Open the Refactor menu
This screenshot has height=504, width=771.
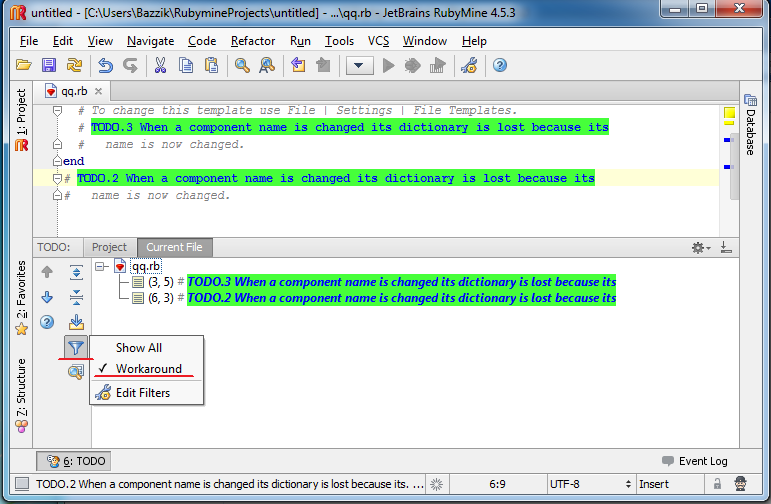[253, 41]
